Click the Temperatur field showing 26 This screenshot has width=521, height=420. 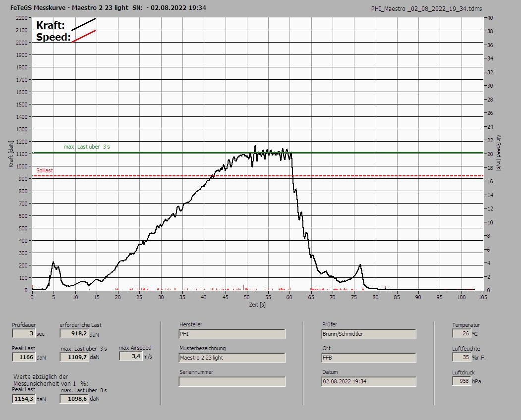(x=462, y=334)
